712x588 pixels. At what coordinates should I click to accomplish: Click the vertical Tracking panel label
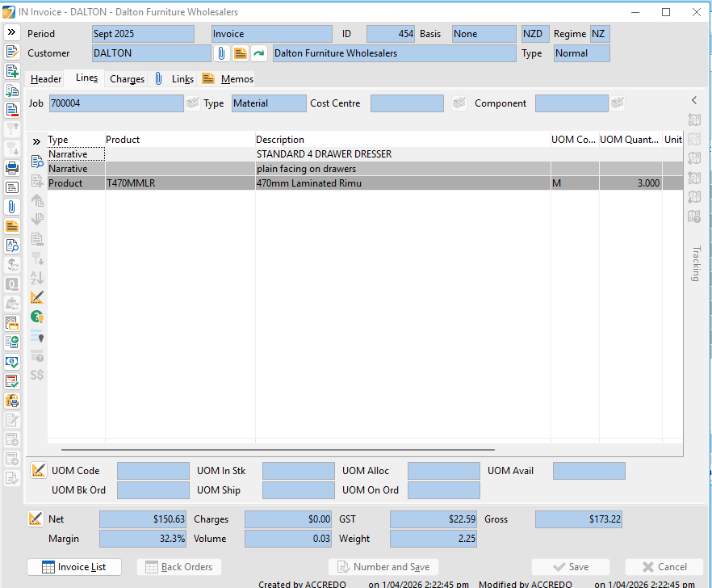[696, 263]
